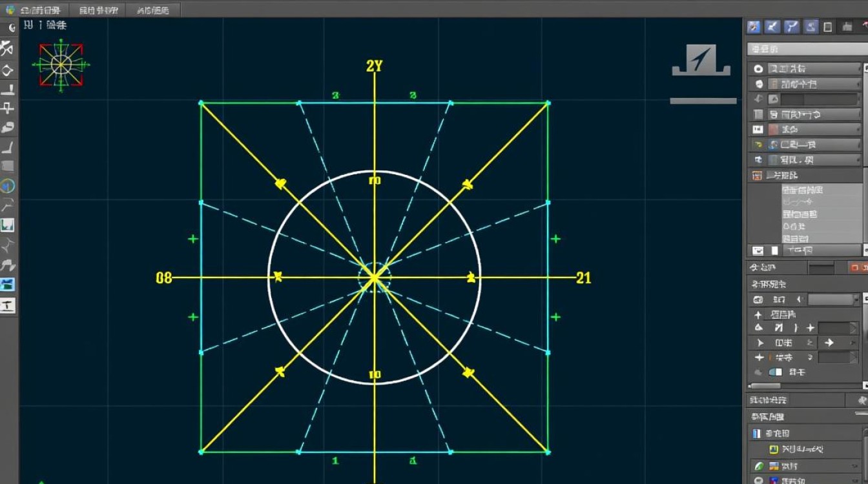
Task: Select the white T-shaped text tool icon
Action: pos(8,305)
